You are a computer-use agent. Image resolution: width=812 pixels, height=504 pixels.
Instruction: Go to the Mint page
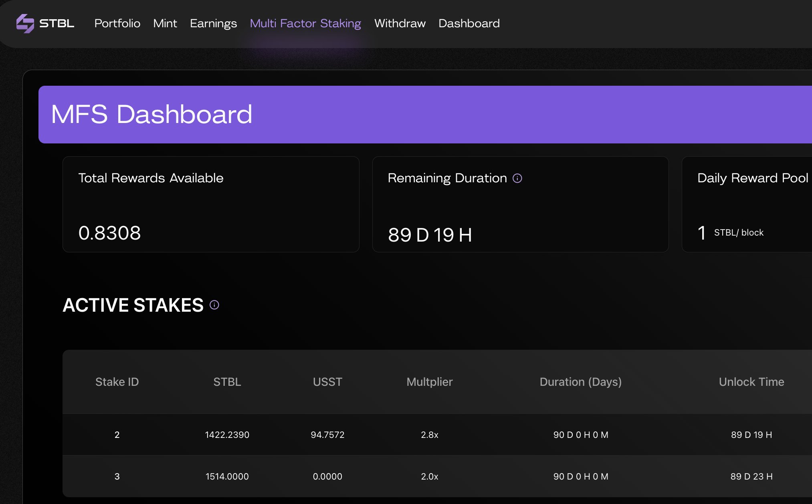tap(165, 23)
